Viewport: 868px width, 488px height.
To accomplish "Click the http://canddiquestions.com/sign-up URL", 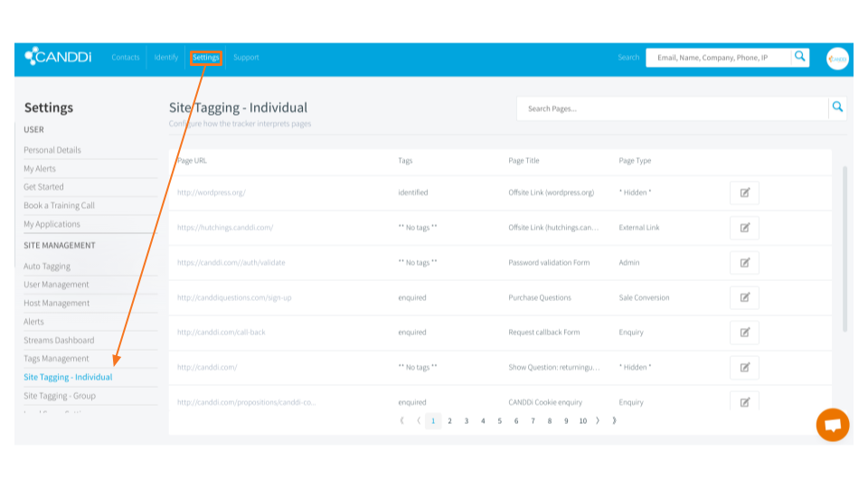I will tap(233, 297).
